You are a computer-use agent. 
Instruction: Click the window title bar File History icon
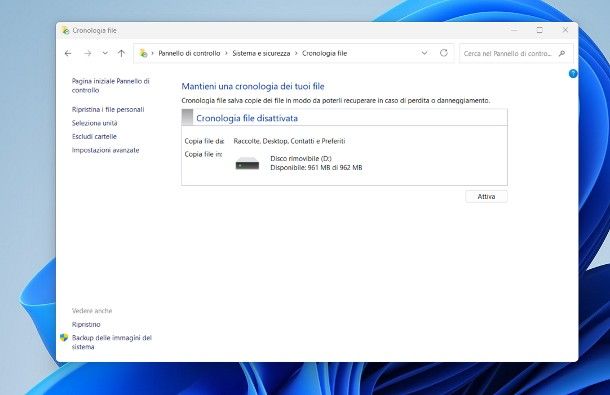click(65, 30)
